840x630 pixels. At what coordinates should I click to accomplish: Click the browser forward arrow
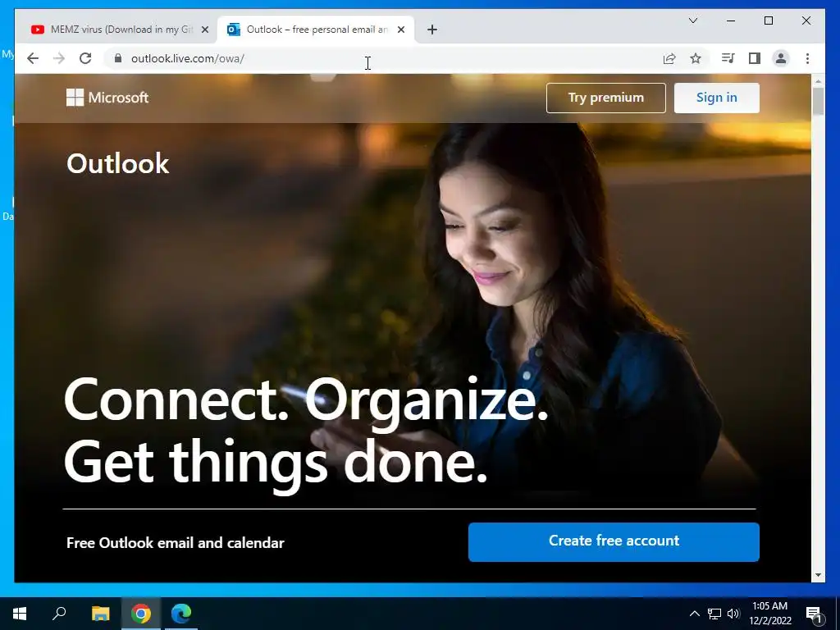59,58
